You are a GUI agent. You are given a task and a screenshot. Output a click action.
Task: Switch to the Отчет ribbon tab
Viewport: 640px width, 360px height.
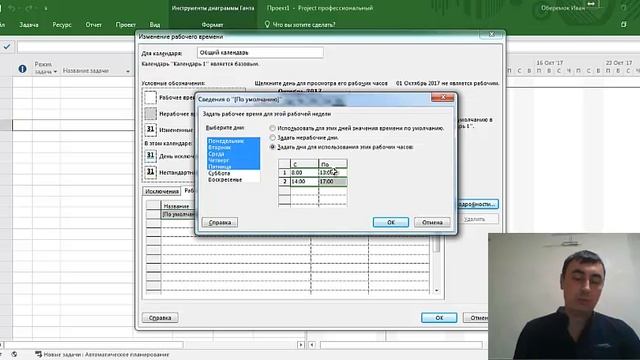93,25
